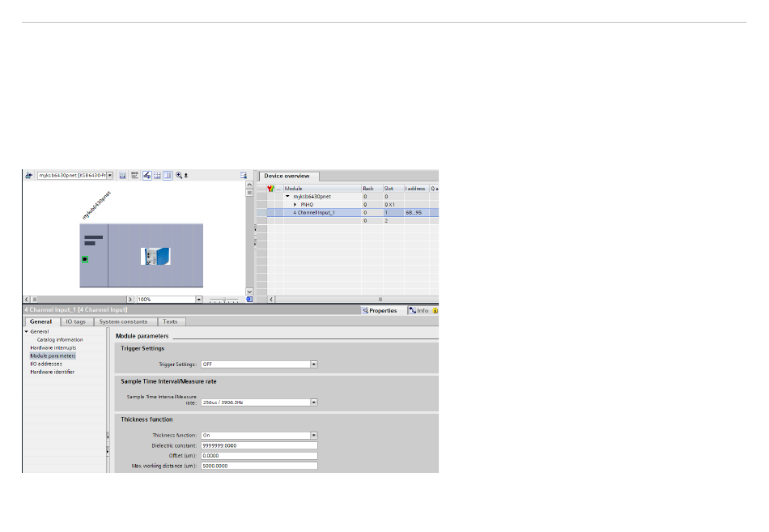Click the zoom slider handle
Viewport: 769px width, 532px height.
224,299
